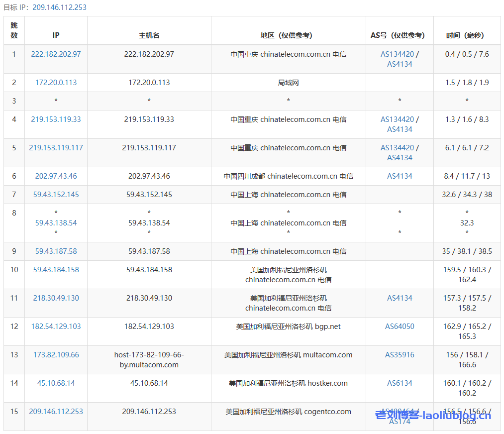Viewport: 504px width, 434px height.
Task: Open hop 10 IP link 59.43.184.158
Action: pos(56,270)
